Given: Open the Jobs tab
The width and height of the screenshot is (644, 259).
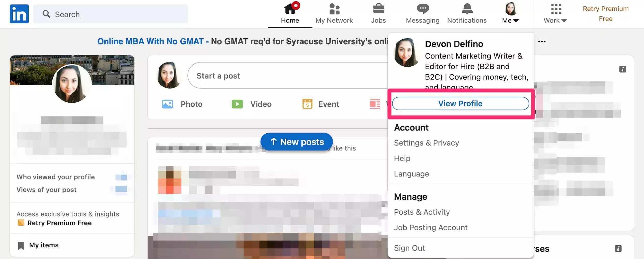Looking at the screenshot, I should [378, 13].
